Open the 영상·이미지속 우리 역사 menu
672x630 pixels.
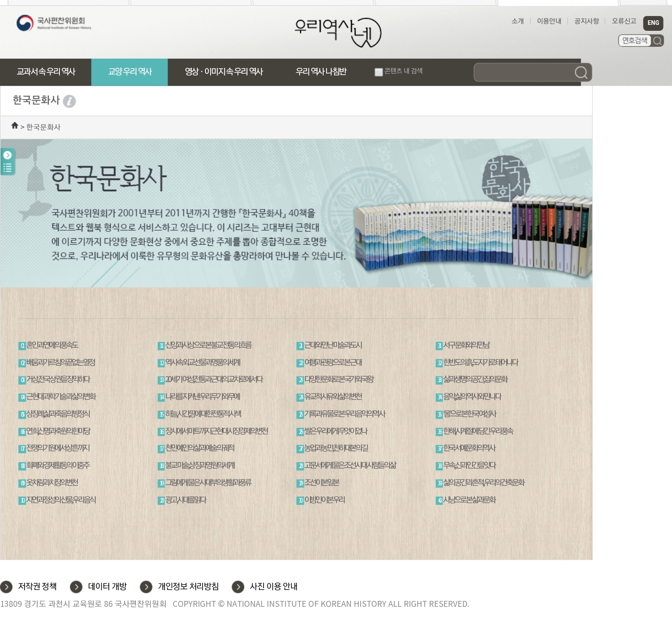click(x=224, y=72)
